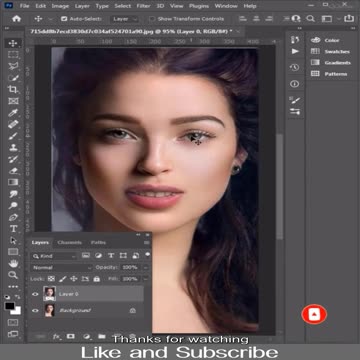Switch to the Channels tab
This screenshot has width=360, height=360.
point(69,242)
